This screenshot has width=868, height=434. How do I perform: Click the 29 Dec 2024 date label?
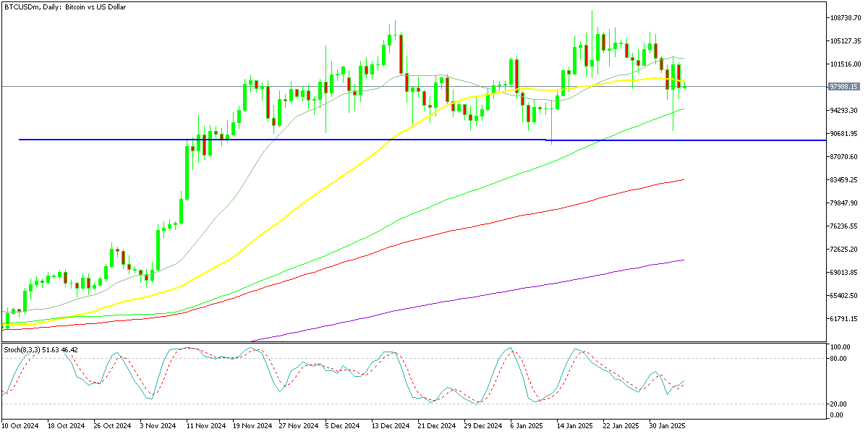coord(483,426)
